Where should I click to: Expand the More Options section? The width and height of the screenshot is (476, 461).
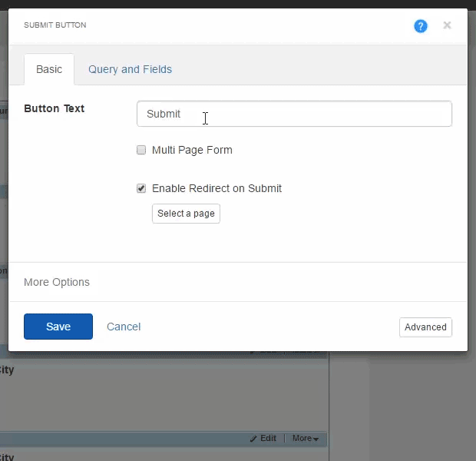click(57, 282)
